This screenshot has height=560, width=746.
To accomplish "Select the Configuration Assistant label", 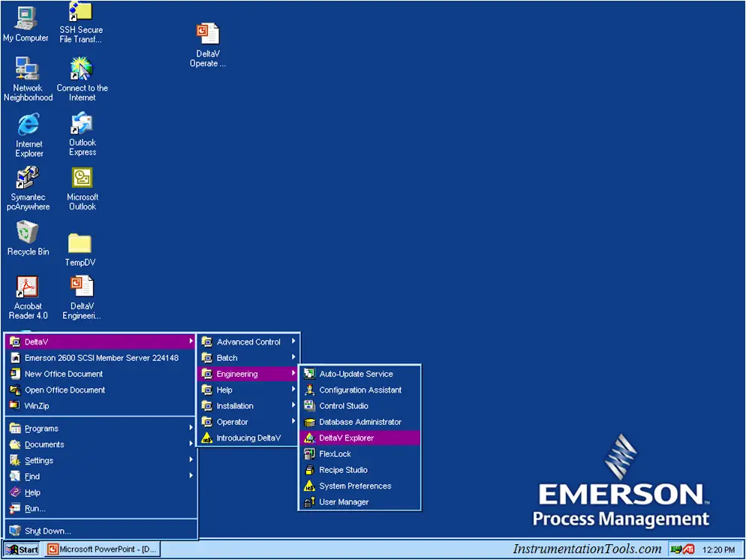I will [360, 390].
